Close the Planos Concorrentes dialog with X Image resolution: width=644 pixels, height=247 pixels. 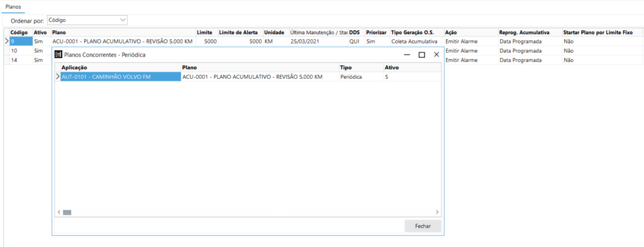pos(436,54)
